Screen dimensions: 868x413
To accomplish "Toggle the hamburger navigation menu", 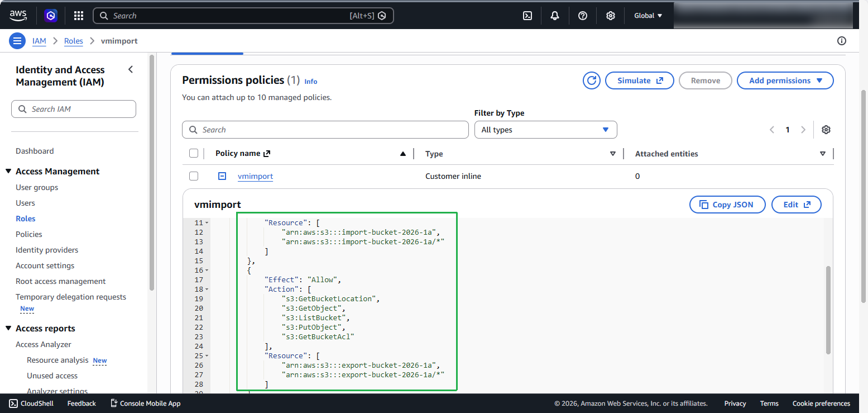I will (x=18, y=41).
